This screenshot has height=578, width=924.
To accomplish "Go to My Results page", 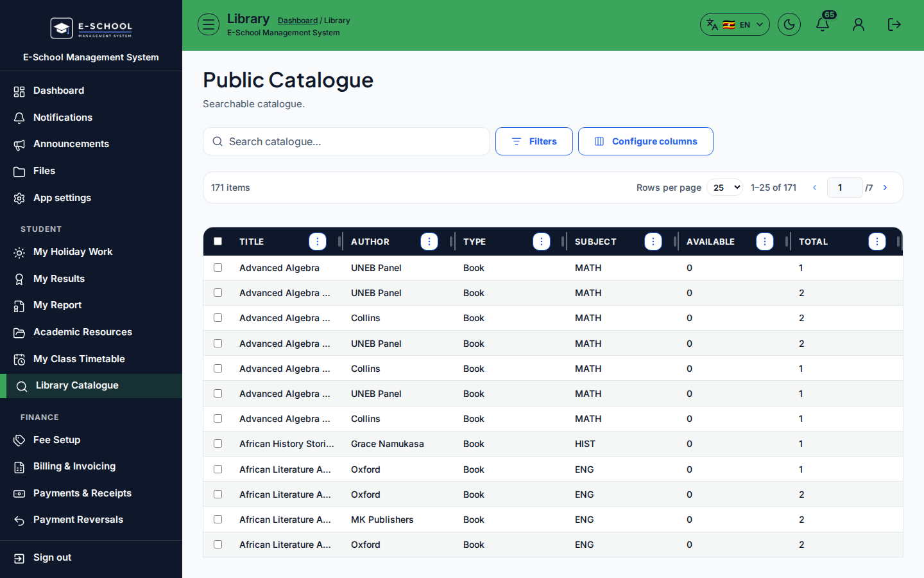I will pyautogui.click(x=91, y=279).
